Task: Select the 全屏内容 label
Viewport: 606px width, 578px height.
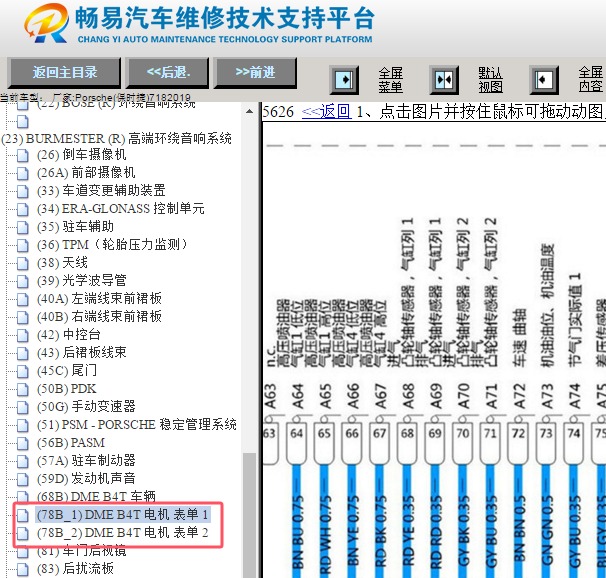Action: (591, 80)
